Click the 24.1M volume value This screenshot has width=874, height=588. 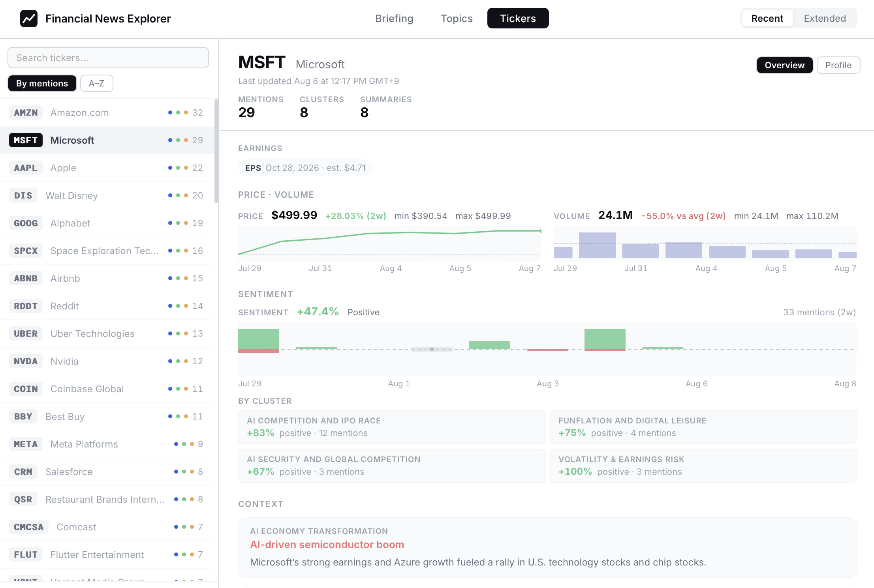[615, 215]
